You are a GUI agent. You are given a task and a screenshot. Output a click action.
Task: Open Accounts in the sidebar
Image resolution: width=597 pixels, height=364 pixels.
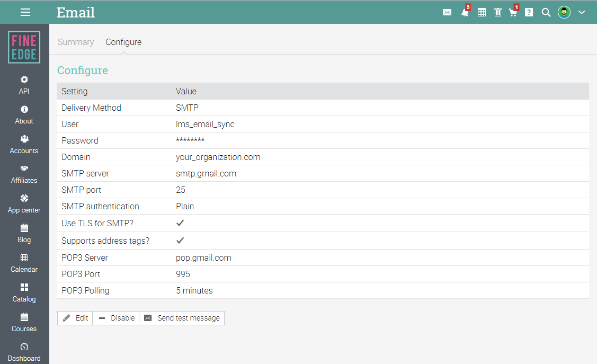click(x=24, y=144)
